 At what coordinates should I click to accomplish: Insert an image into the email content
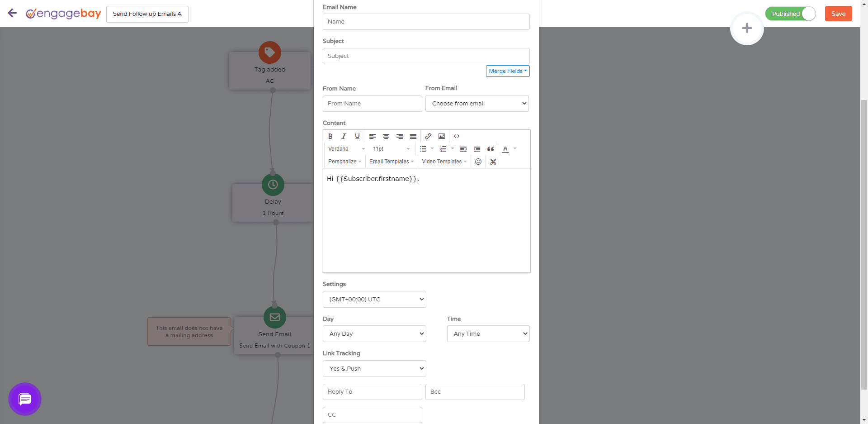click(x=442, y=136)
